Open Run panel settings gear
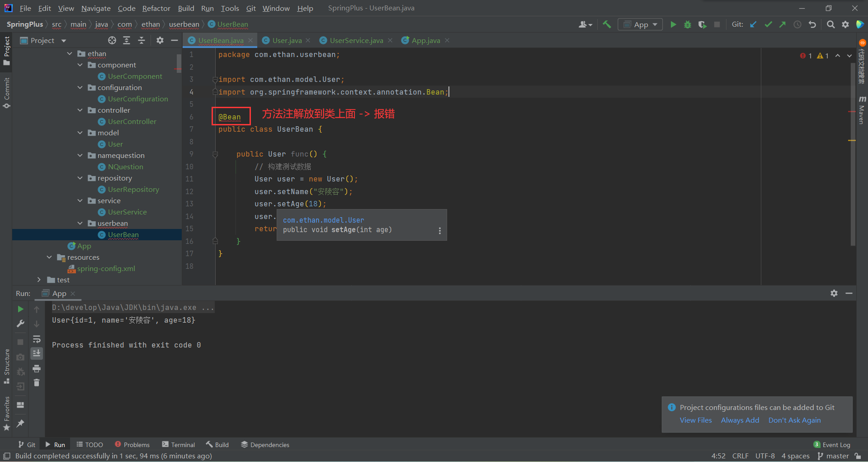This screenshot has width=868, height=462. 834,293
